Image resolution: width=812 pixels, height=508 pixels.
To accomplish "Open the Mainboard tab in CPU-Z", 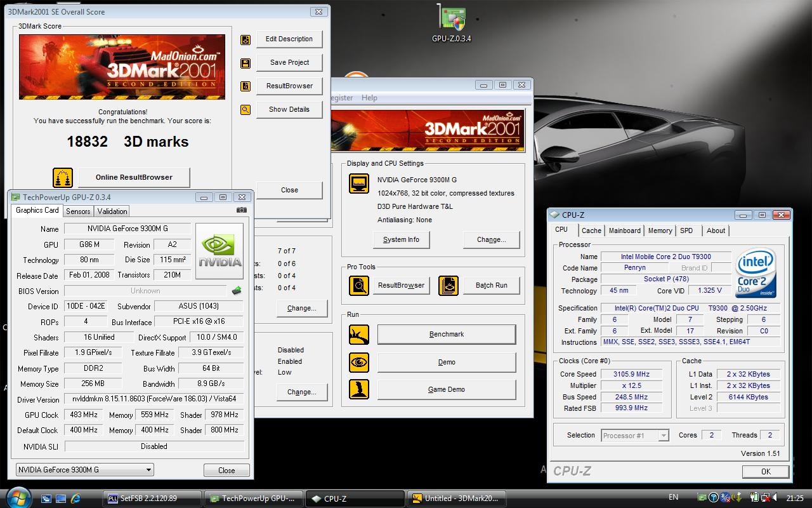I will click(x=625, y=231).
